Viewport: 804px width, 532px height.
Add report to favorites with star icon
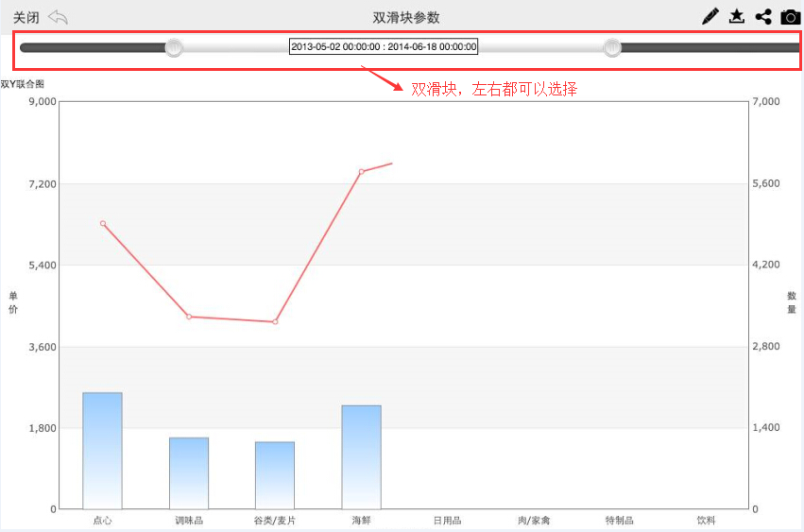pos(737,16)
